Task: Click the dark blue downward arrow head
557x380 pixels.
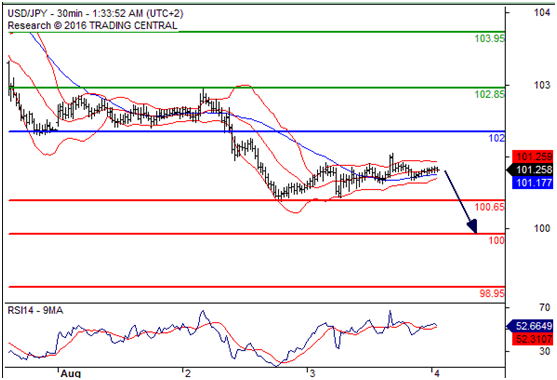Action: (472, 227)
